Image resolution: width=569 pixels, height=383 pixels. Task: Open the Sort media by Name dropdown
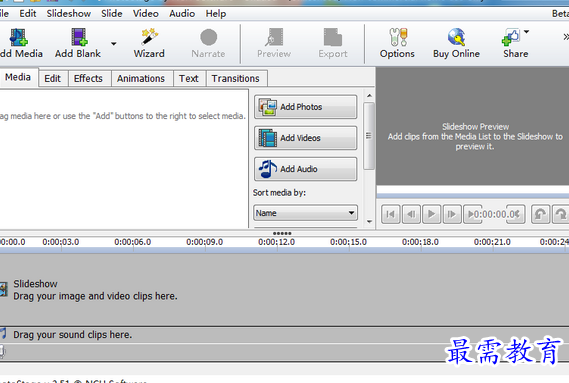pos(306,213)
